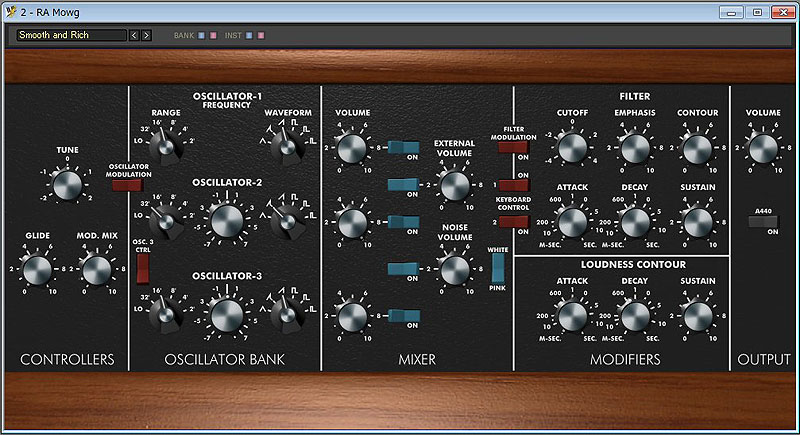Click the Mod. Mix knob

pyautogui.click(x=97, y=270)
